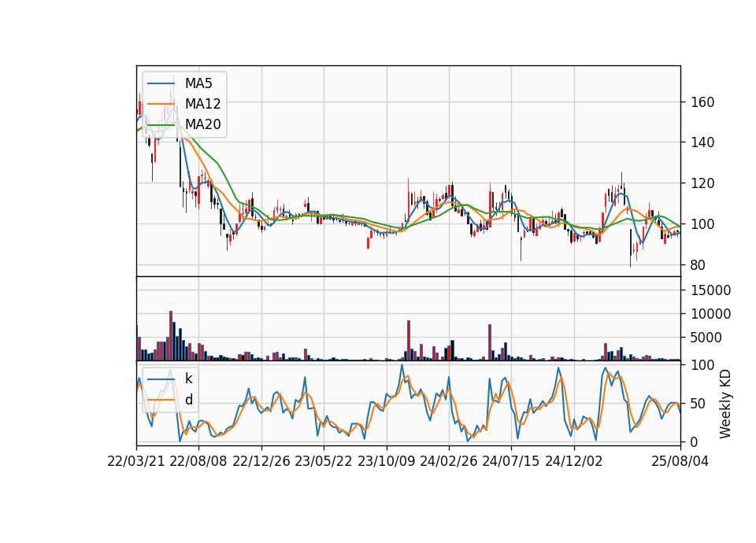The height and width of the screenshot is (543, 756).
Task: Click the blue MA5 legend line sample
Action: [x=161, y=84]
